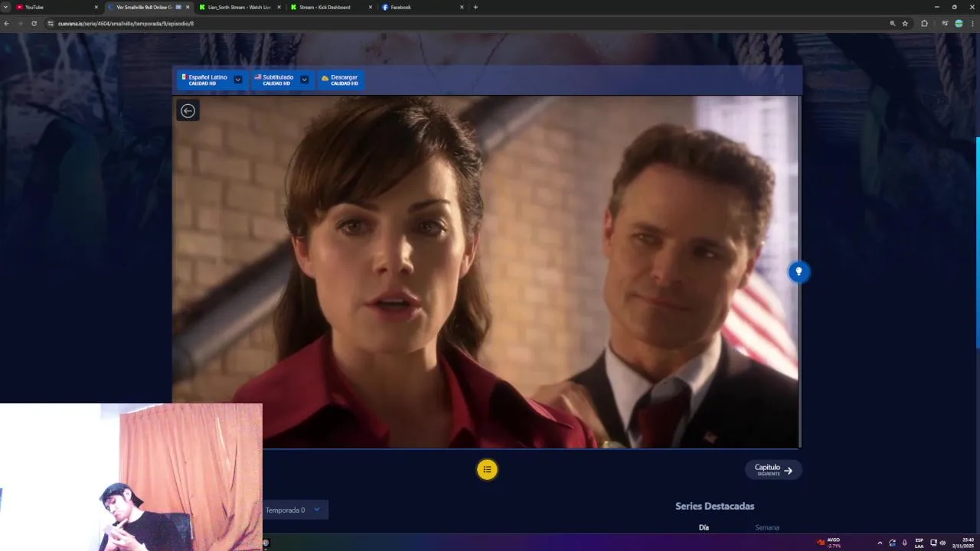Image resolution: width=980 pixels, height=551 pixels.
Task: Toggle the lightbulb lights-off button
Action: (x=799, y=272)
